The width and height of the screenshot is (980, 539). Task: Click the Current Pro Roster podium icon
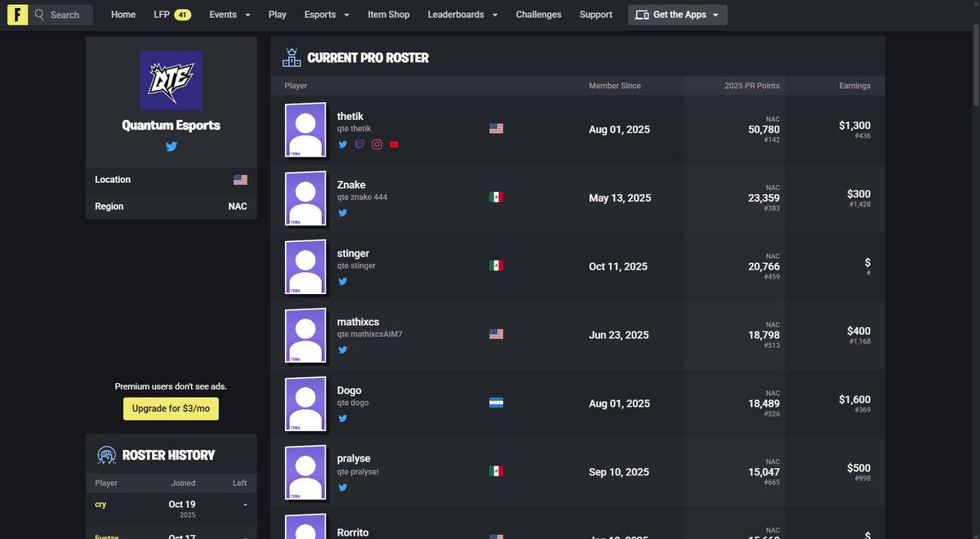[292, 58]
